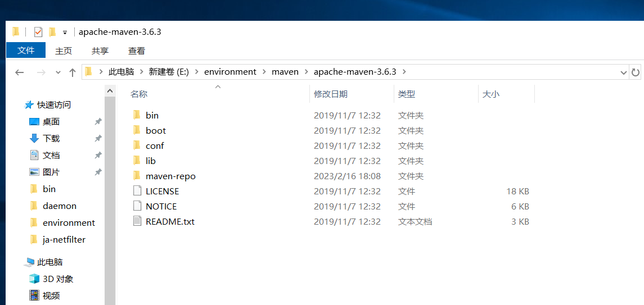Expand chevron after 新建卷 (E:) in breadcrumb
Image resolution: width=644 pixels, height=305 pixels.
[x=196, y=72]
